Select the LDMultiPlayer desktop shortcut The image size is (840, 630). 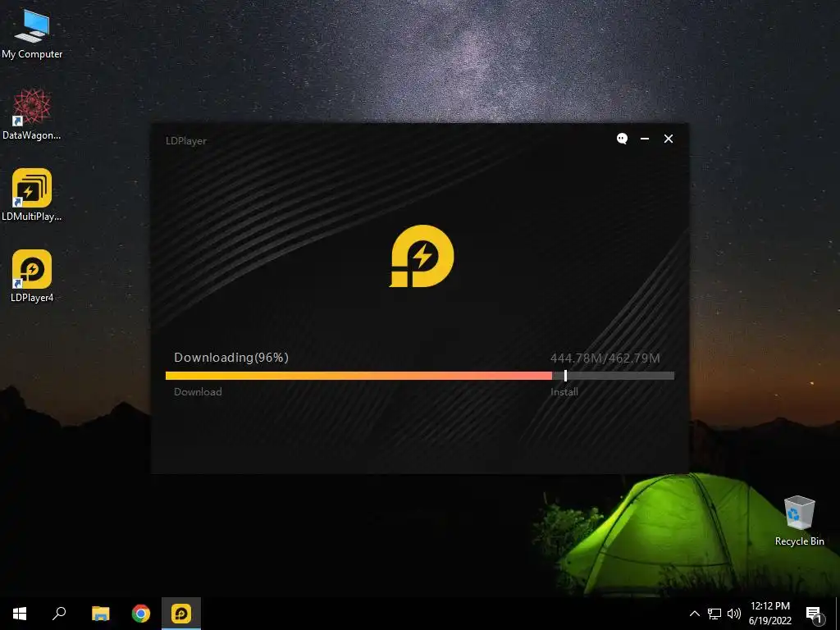tap(32, 195)
